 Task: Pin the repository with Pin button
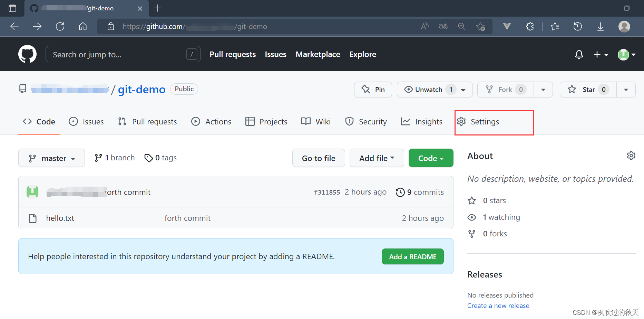tap(373, 90)
